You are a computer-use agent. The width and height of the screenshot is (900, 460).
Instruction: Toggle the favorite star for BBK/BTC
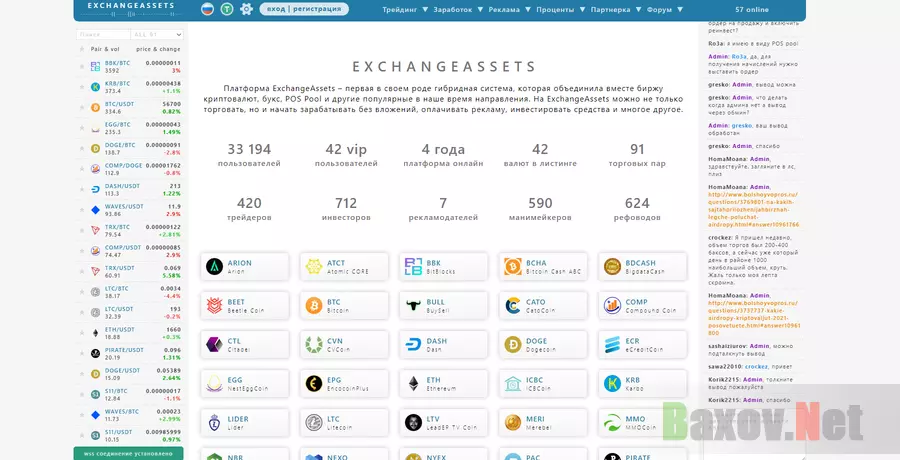pyautogui.click(x=82, y=67)
